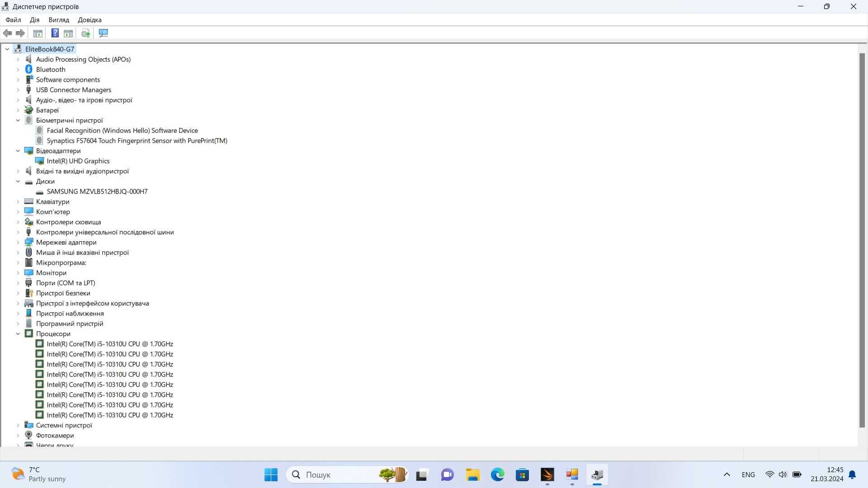This screenshot has height=488, width=868.
Task: Expand the Audio Processing Objects (APOs) node
Action: [x=18, y=59]
